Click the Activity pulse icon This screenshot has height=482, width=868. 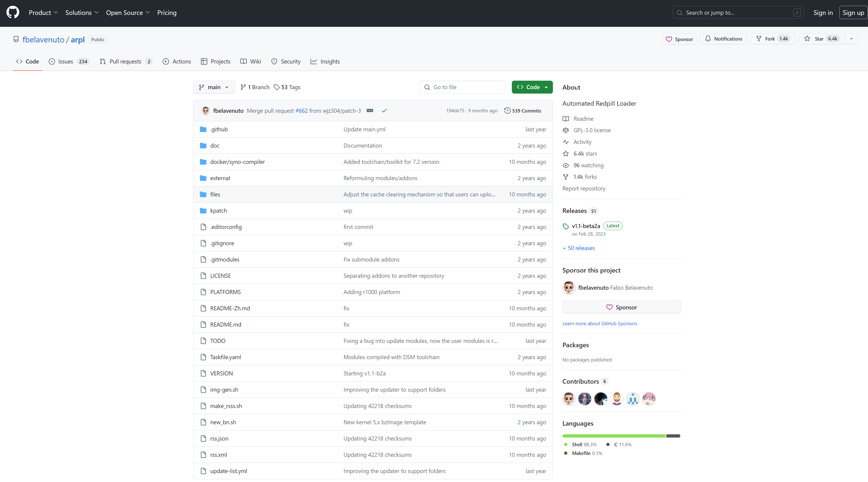point(566,142)
